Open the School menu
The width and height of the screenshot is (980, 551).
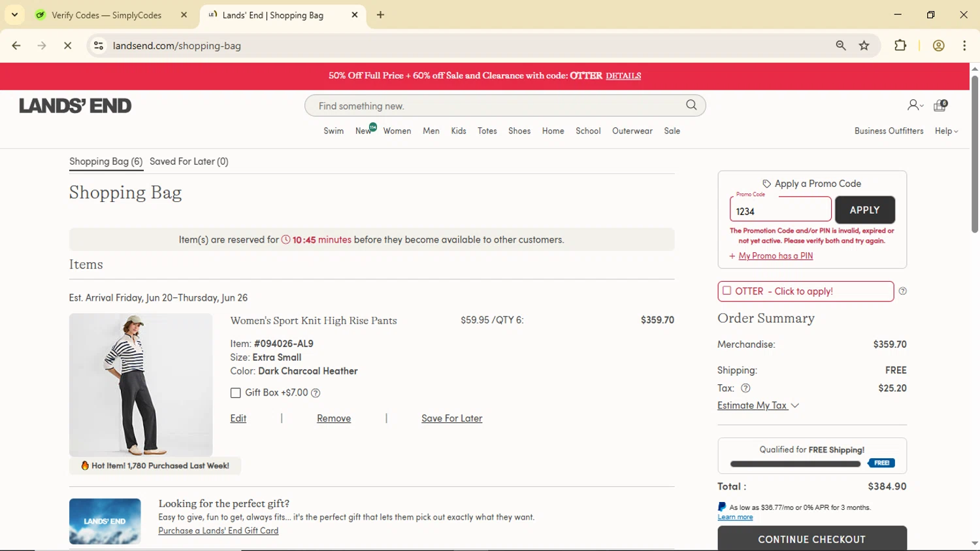click(x=588, y=131)
